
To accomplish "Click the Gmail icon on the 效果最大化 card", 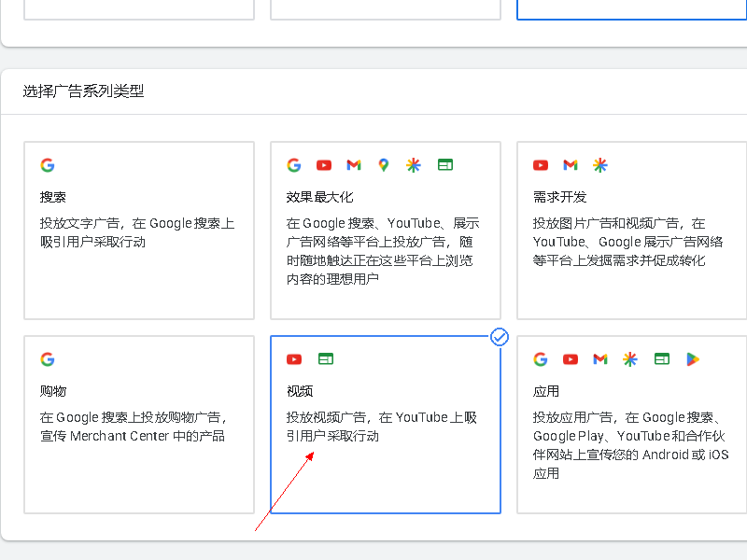I will tap(353, 164).
